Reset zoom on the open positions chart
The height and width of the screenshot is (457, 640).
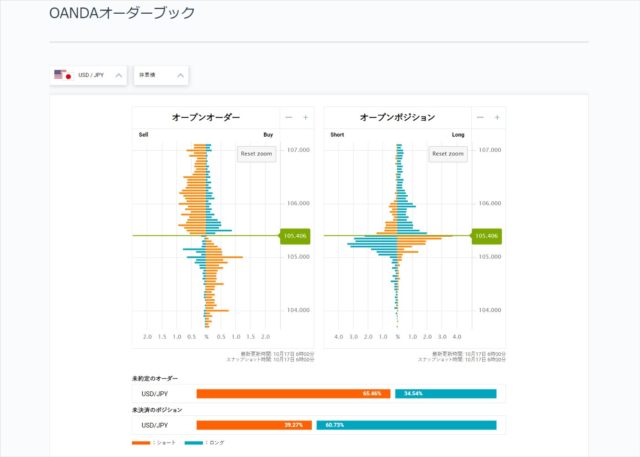[448, 154]
